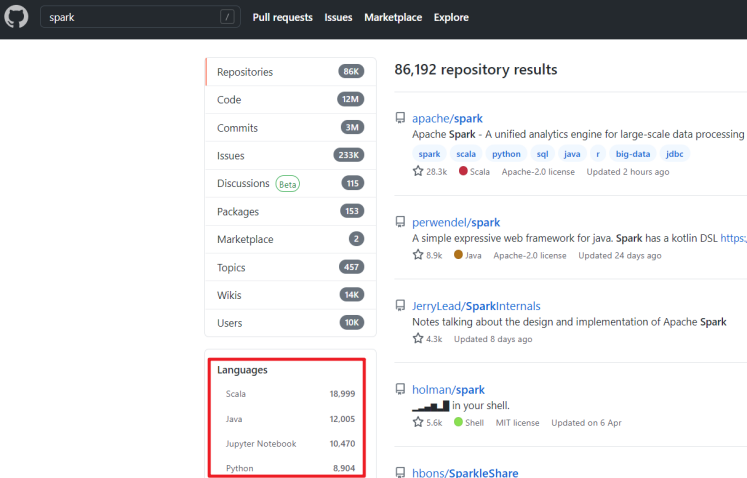Click the repo icon beside JerryLead/SparkInternals

pos(400,305)
